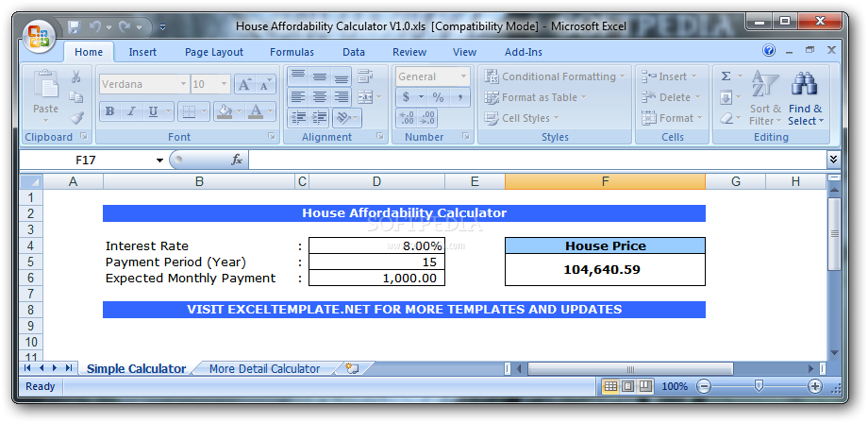Click the vertical scrollbar thumb

(x=834, y=234)
